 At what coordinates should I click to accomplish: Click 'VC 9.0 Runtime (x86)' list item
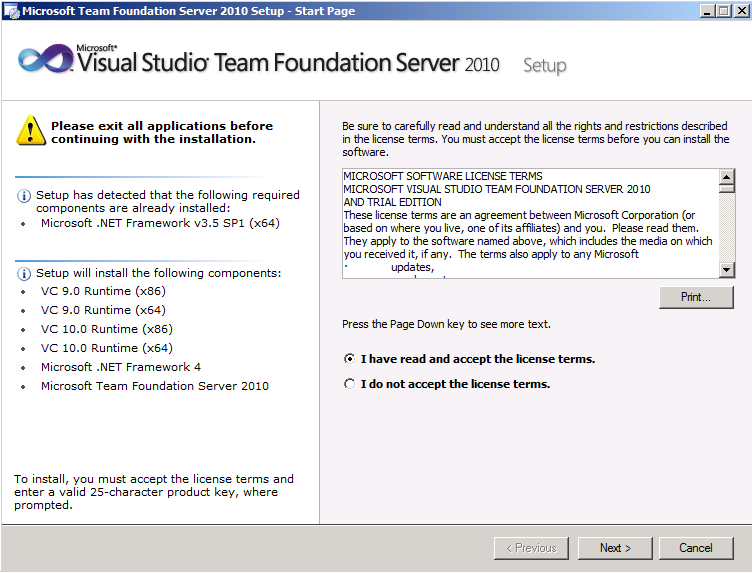tap(103, 291)
